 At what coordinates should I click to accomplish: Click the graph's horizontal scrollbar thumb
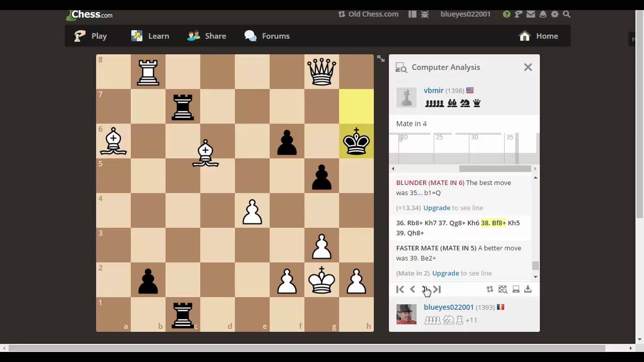pos(496,169)
